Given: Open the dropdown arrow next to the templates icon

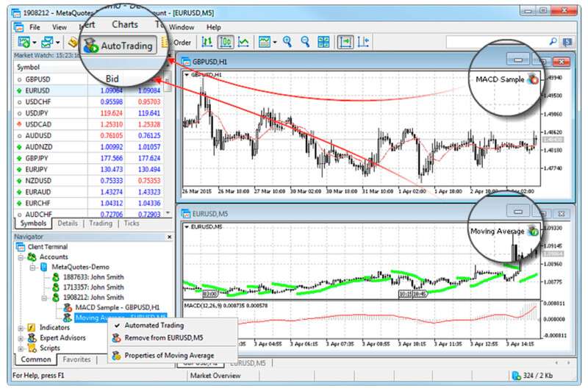Looking at the screenshot, I should (275, 43).
